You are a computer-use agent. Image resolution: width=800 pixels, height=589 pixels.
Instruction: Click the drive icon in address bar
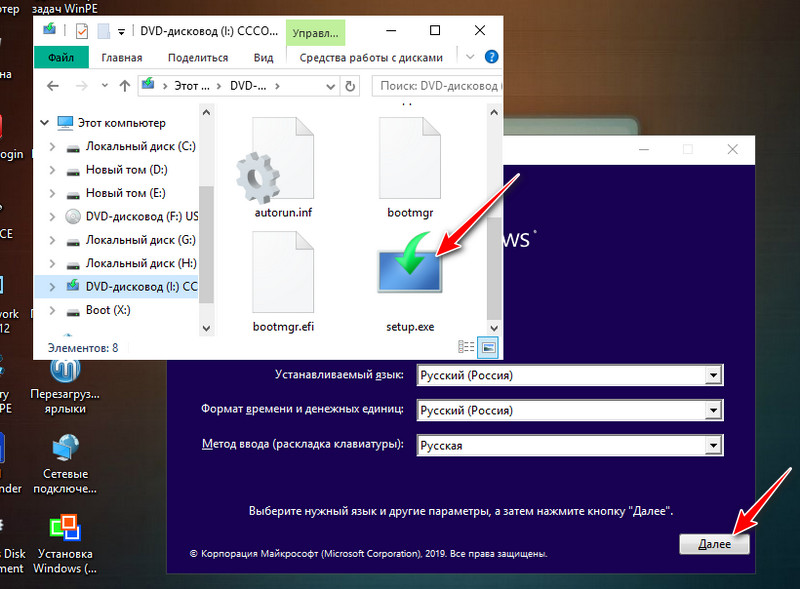(x=148, y=84)
